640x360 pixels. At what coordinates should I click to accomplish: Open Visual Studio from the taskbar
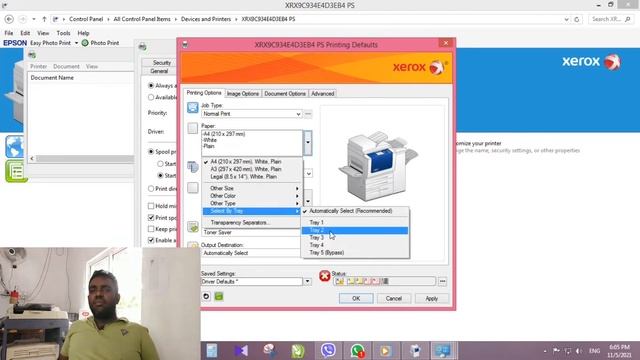(x=241, y=351)
